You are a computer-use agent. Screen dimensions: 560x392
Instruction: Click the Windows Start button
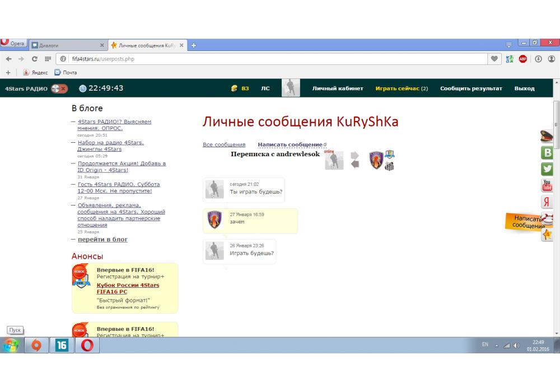point(11,346)
